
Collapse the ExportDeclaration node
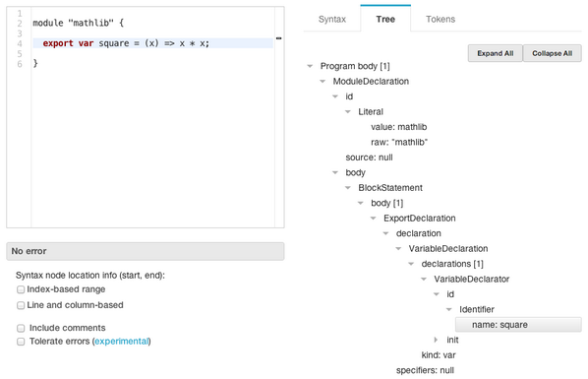point(373,218)
